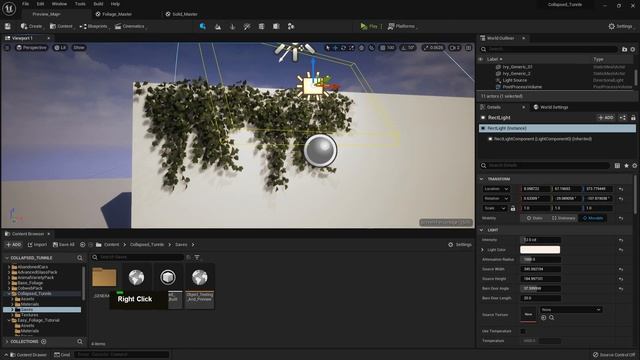Open the Content Browser filter icon

coord(197,257)
